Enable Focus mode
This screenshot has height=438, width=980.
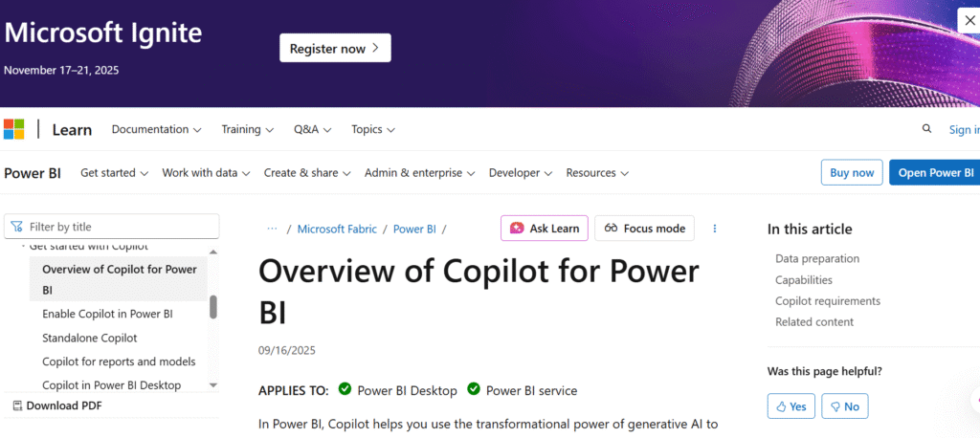(x=644, y=228)
